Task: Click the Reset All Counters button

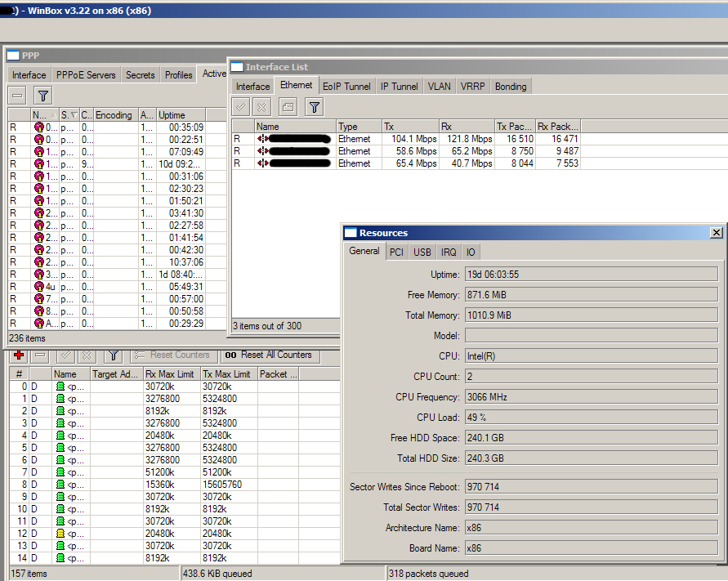Action: click(x=268, y=355)
